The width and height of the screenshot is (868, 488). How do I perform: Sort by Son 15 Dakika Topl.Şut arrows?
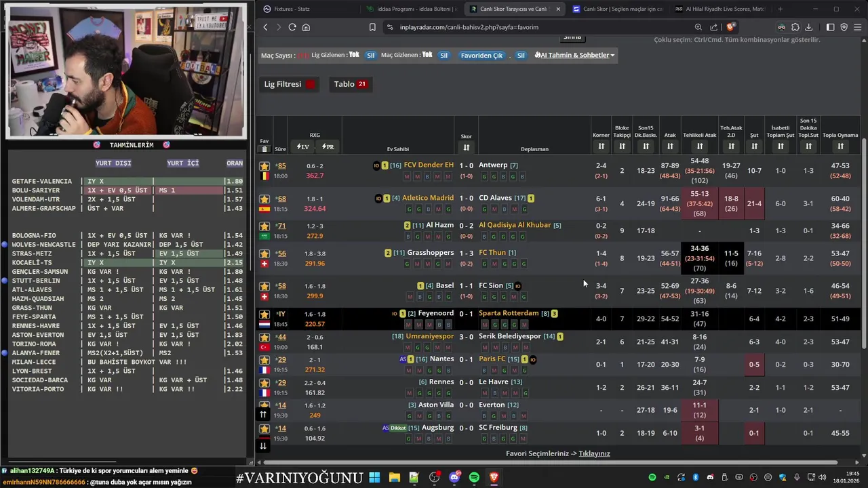click(x=808, y=146)
